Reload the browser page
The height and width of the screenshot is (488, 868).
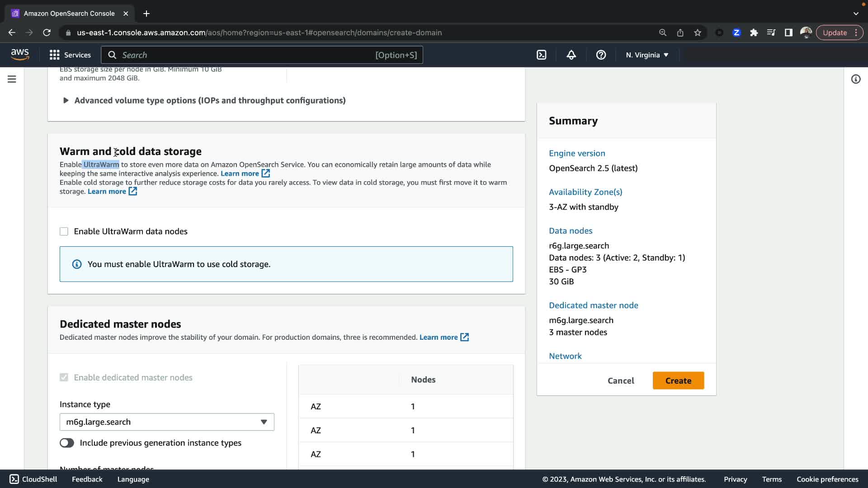pos(47,33)
